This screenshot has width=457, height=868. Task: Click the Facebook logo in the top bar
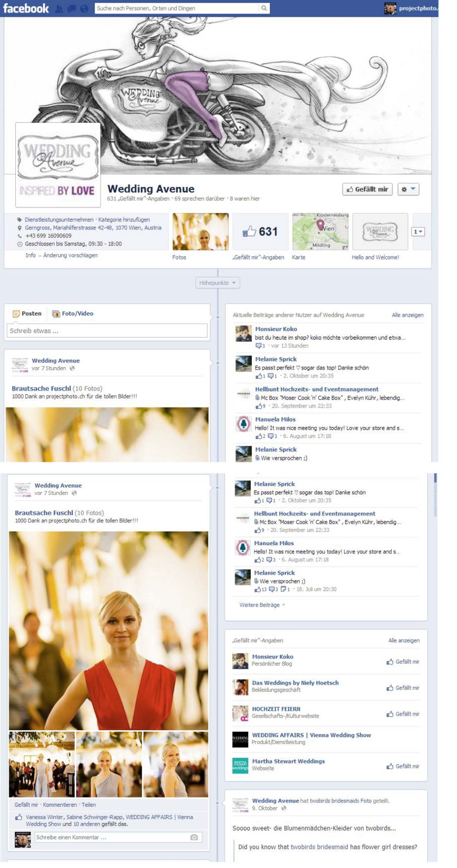(26, 8)
